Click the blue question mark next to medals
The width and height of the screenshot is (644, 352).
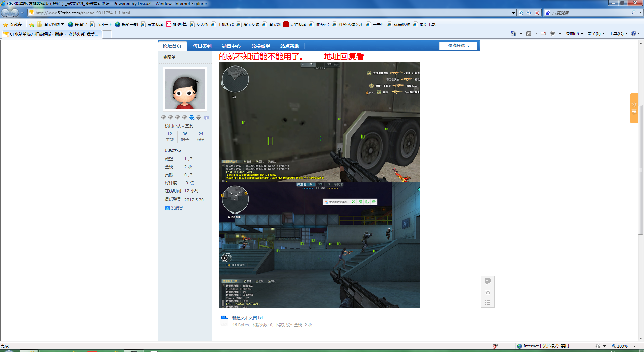(x=206, y=118)
